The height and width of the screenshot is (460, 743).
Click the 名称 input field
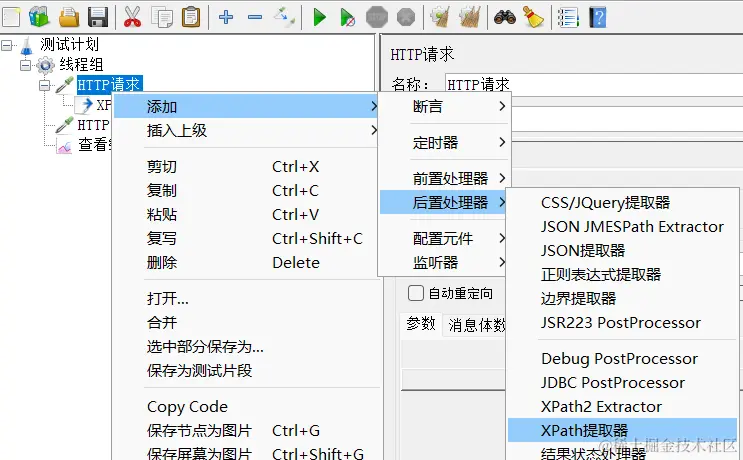pos(594,83)
